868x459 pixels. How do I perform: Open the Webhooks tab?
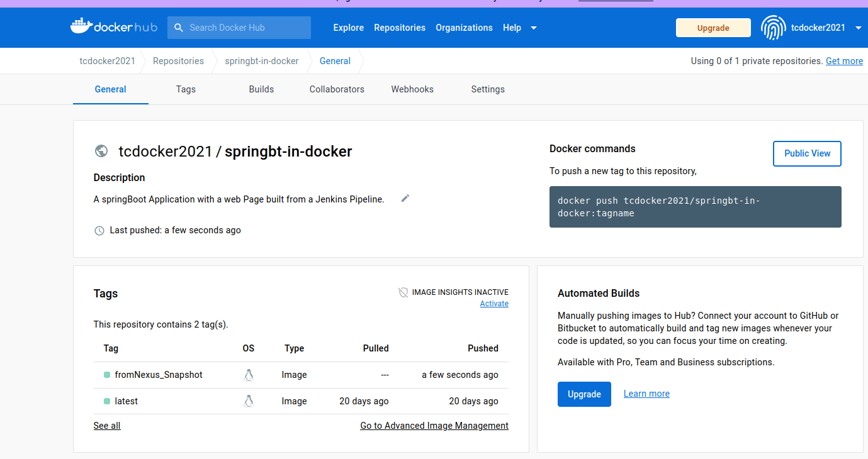pos(412,89)
